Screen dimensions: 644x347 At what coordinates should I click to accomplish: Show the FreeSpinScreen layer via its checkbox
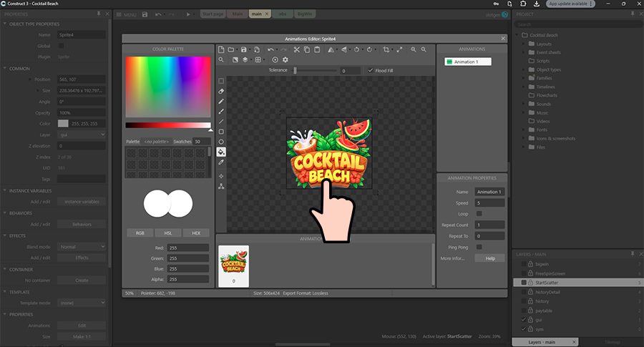(524, 273)
